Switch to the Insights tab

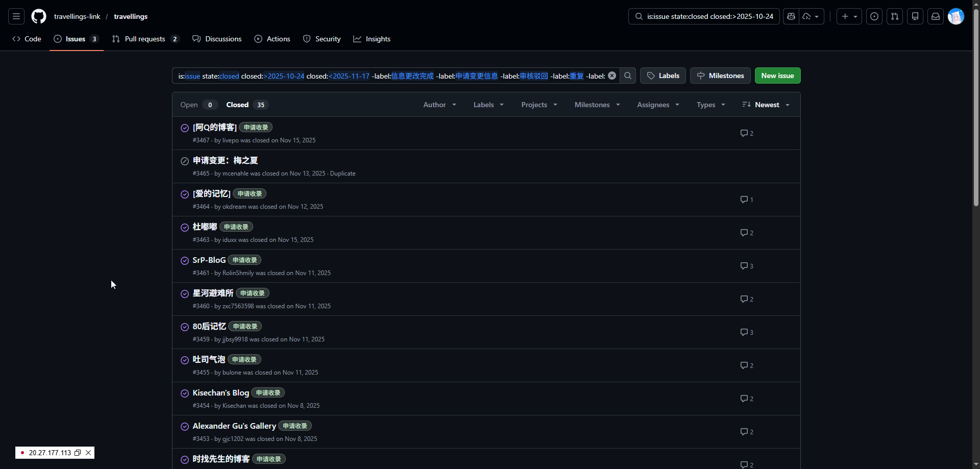pos(372,39)
